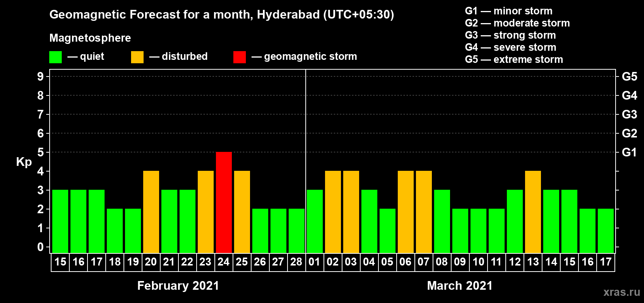
Task: Click the orange bar for March 02
Action: (333, 212)
